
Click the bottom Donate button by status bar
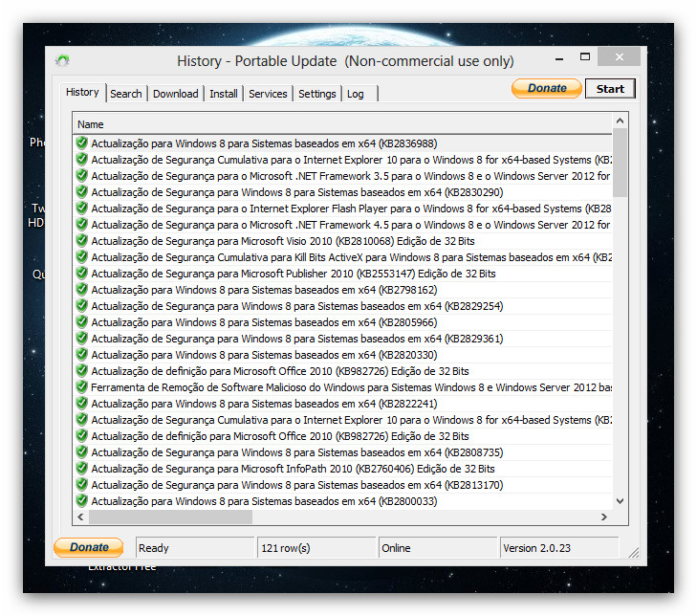(x=89, y=547)
